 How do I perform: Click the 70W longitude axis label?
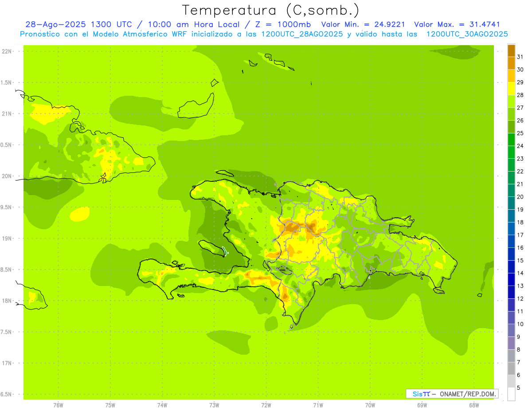370,405
